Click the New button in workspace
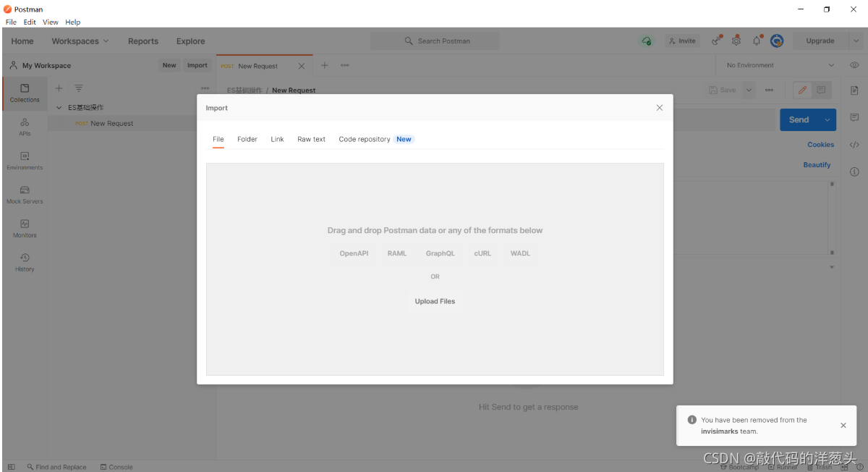Viewport: 868px width, 472px height. tap(169, 65)
